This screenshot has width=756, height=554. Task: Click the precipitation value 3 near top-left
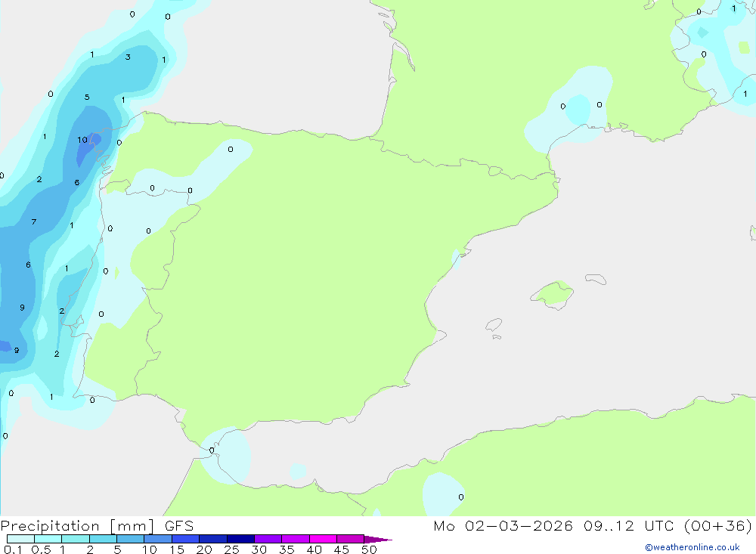click(128, 57)
